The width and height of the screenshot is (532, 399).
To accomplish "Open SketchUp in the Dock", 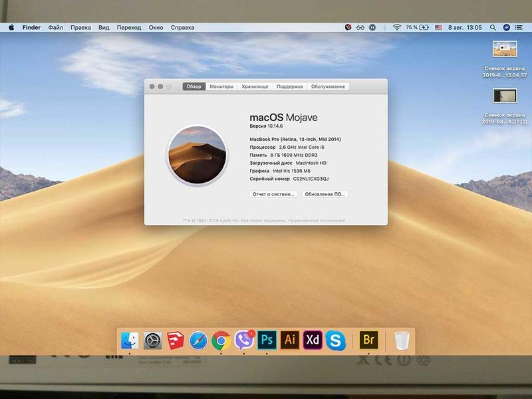I will pos(176,340).
